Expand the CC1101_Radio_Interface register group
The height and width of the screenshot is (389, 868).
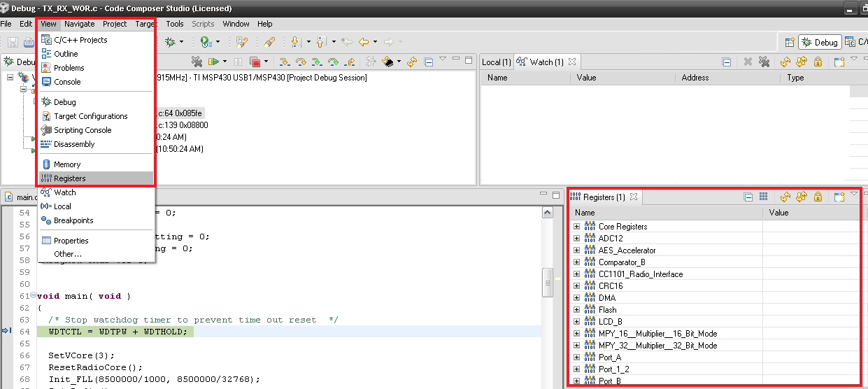pyautogui.click(x=577, y=274)
